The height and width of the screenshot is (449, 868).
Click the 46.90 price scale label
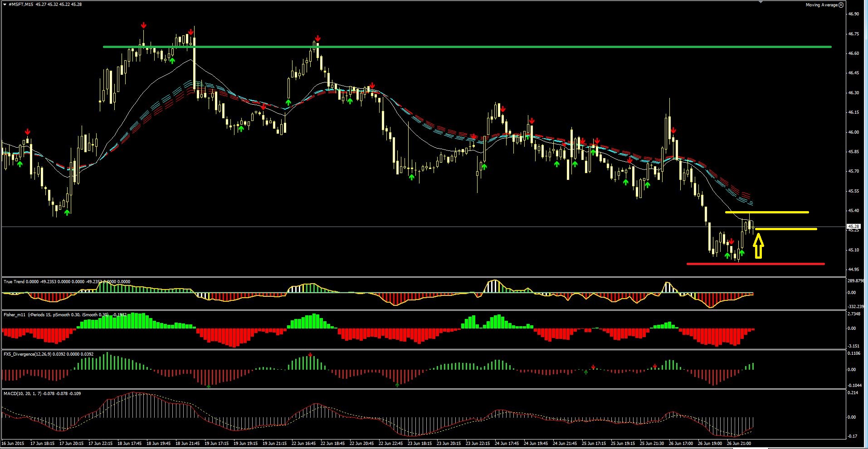click(853, 14)
